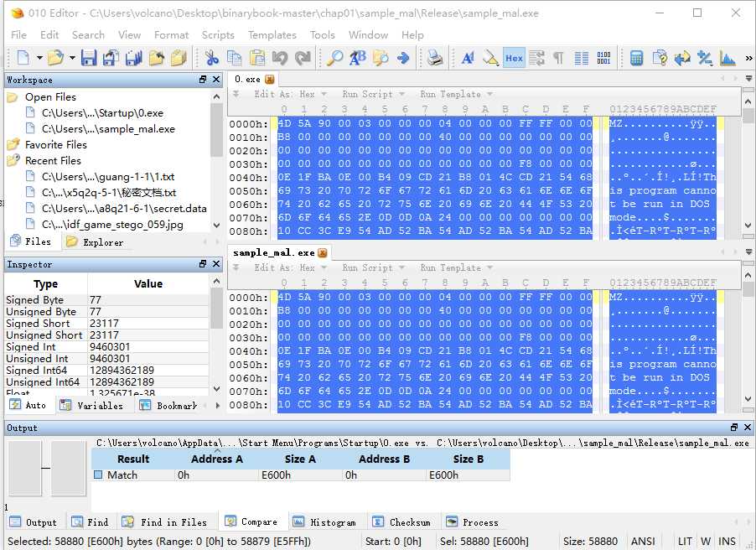
Task: Click the highlighter color toolbar icon
Action: 491,59
